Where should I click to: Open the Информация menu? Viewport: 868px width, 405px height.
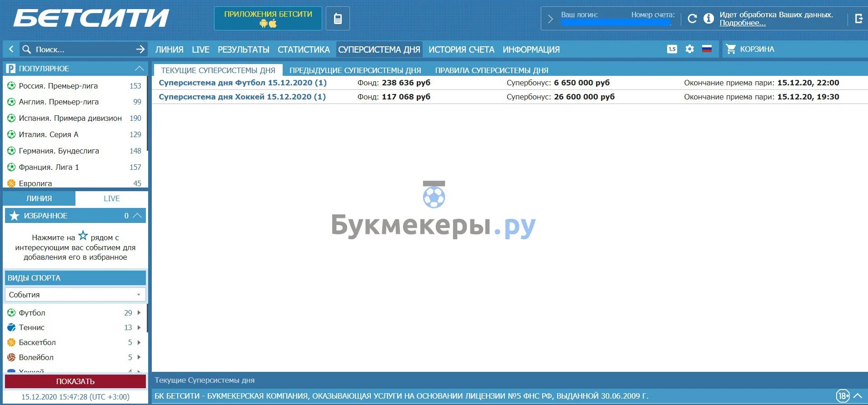[531, 49]
